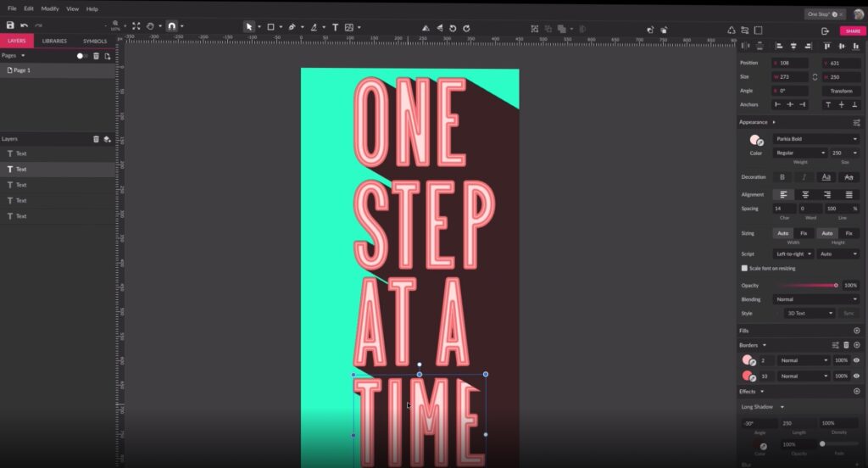Open the font size 250 dropdown
The image size is (868, 468).
pyautogui.click(x=844, y=153)
